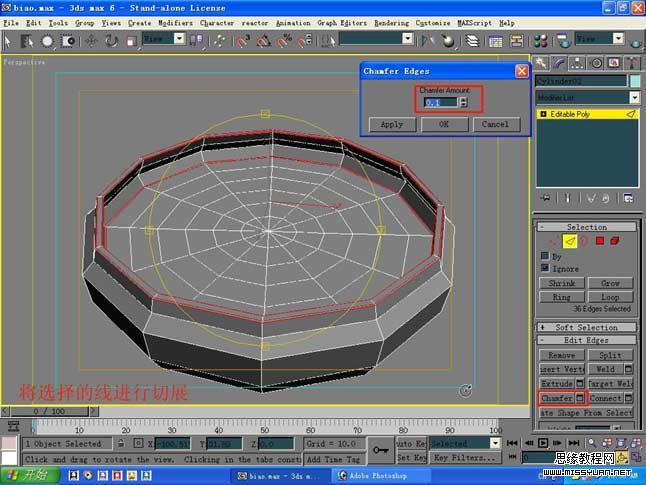Click the time slider 0 / 100

(x=49, y=411)
